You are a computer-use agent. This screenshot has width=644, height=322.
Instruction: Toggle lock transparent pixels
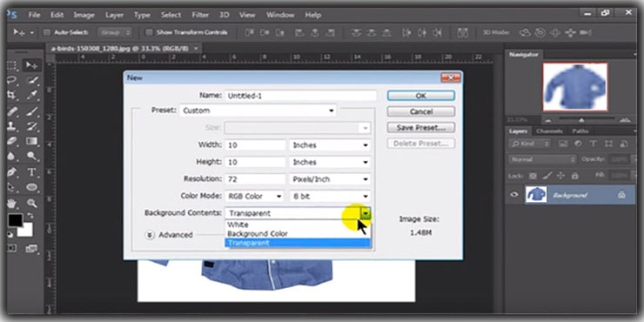[x=533, y=176]
